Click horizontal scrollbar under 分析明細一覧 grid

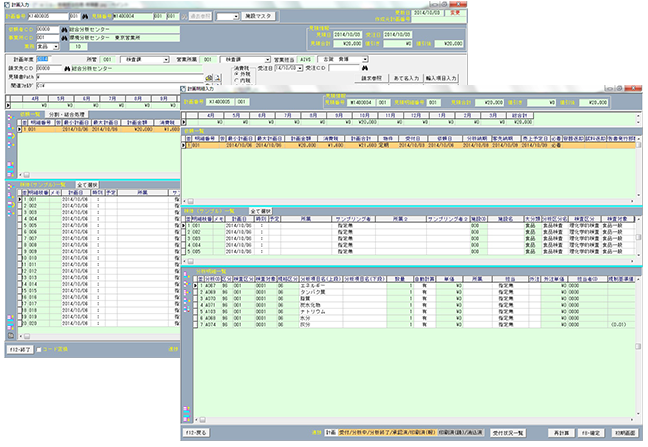415,420
